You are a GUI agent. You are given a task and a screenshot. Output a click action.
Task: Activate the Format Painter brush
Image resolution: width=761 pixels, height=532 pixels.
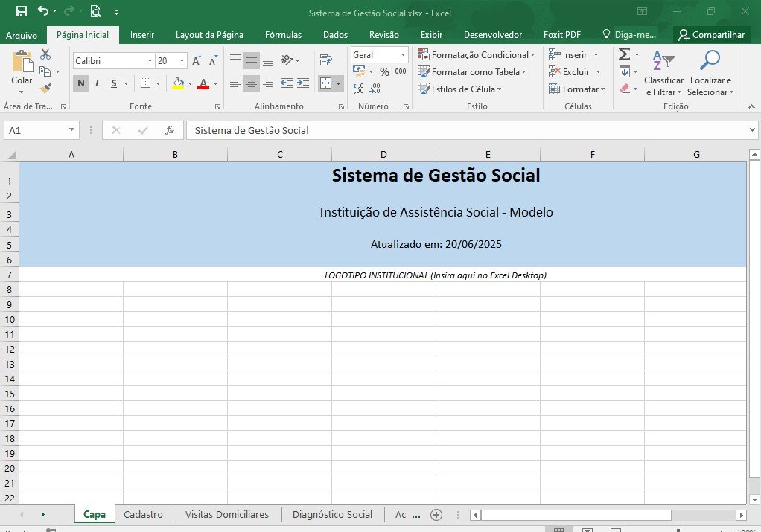pos(45,89)
